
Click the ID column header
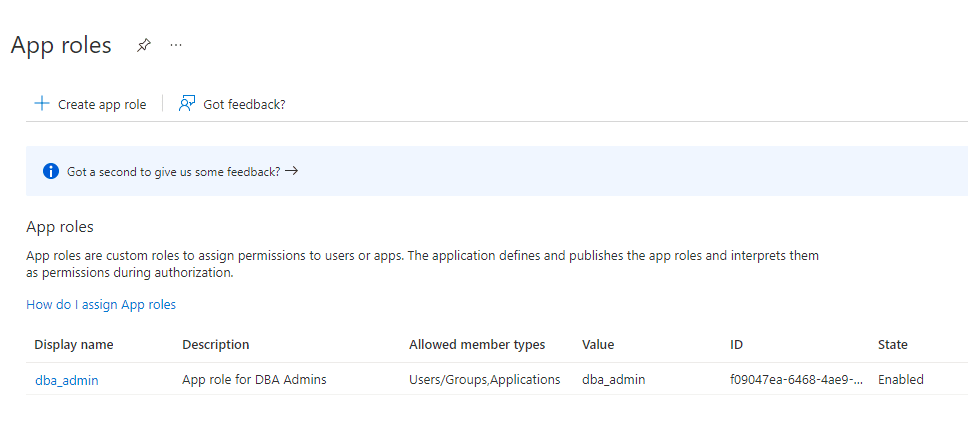coord(737,345)
